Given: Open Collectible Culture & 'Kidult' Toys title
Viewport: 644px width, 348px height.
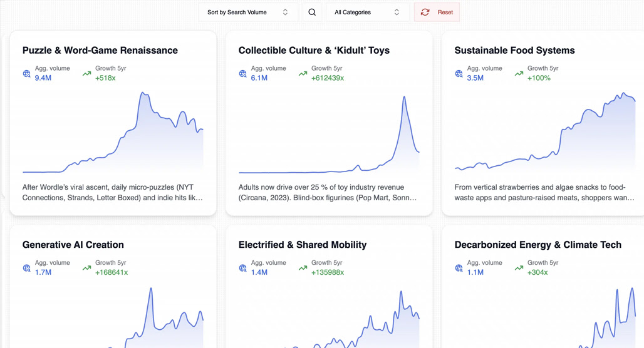Looking at the screenshot, I should [x=314, y=51].
